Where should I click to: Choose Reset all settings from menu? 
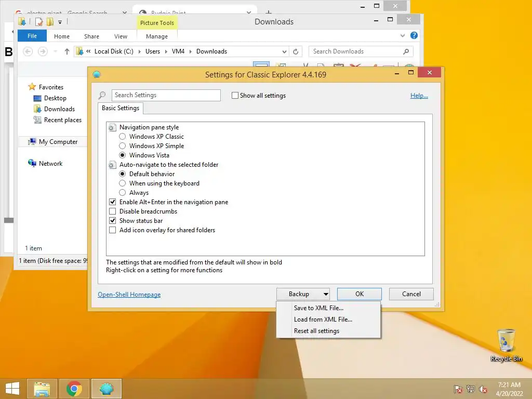tap(316, 331)
